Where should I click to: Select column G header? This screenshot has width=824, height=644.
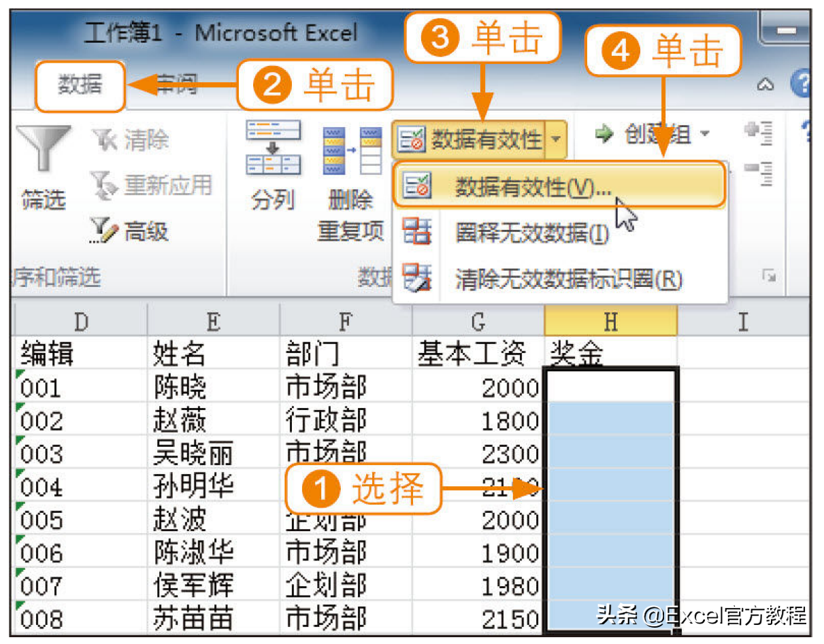[x=478, y=322]
